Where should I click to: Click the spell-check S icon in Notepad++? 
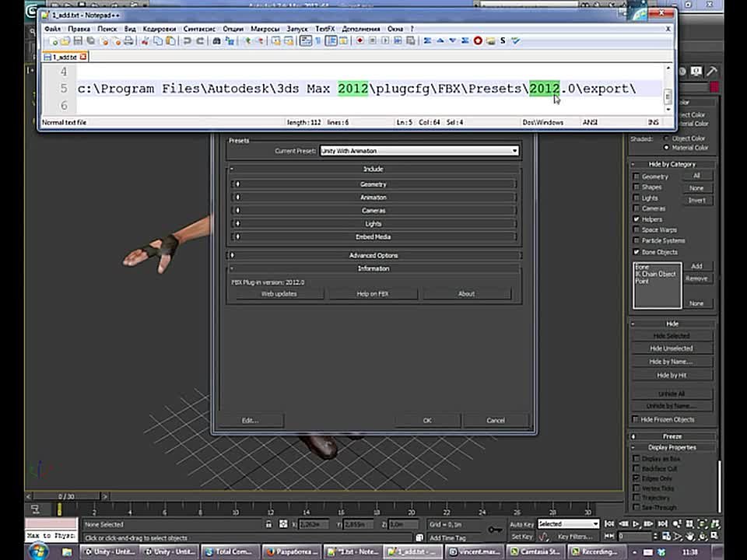pos(502,41)
